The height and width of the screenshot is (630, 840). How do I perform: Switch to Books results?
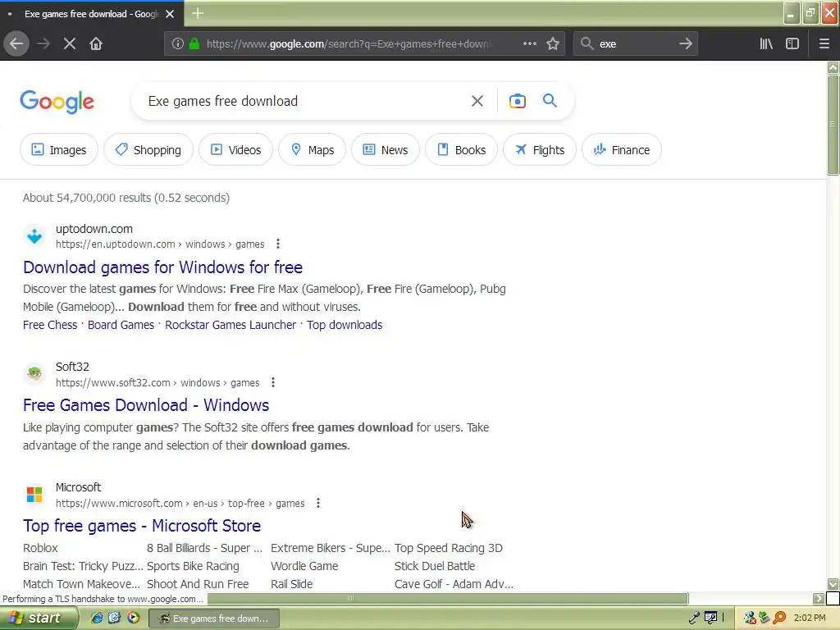(461, 150)
